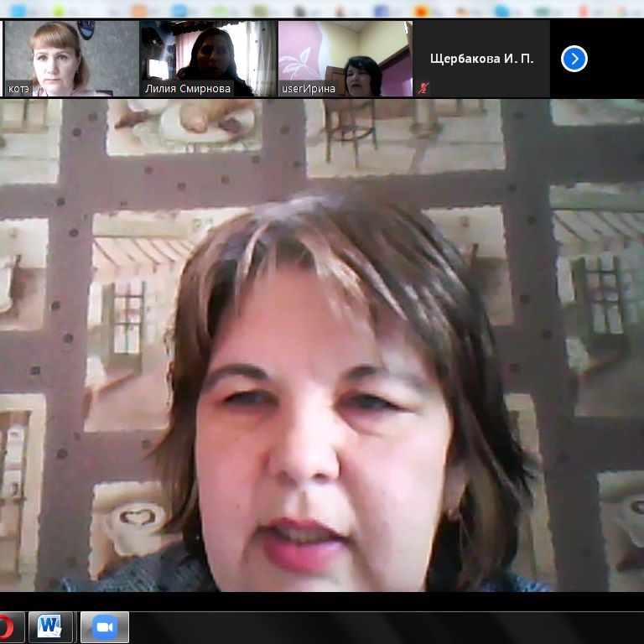Click the Лилия Смирнова name label
This screenshot has height=644, width=644.
click(x=188, y=89)
